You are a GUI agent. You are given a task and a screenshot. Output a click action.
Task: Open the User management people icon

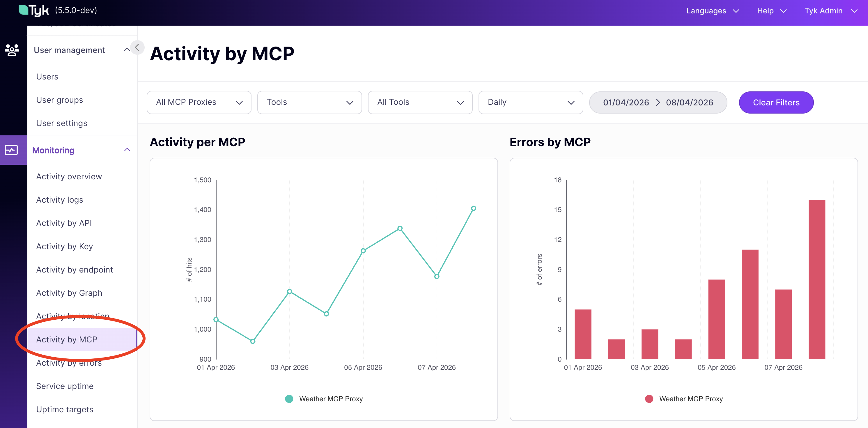(12, 50)
